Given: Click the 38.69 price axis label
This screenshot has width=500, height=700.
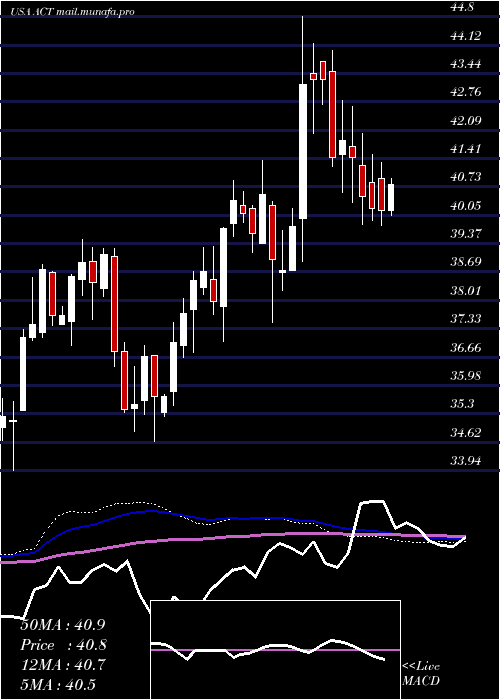Looking at the screenshot, I should pyautogui.click(x=466, y=262).
